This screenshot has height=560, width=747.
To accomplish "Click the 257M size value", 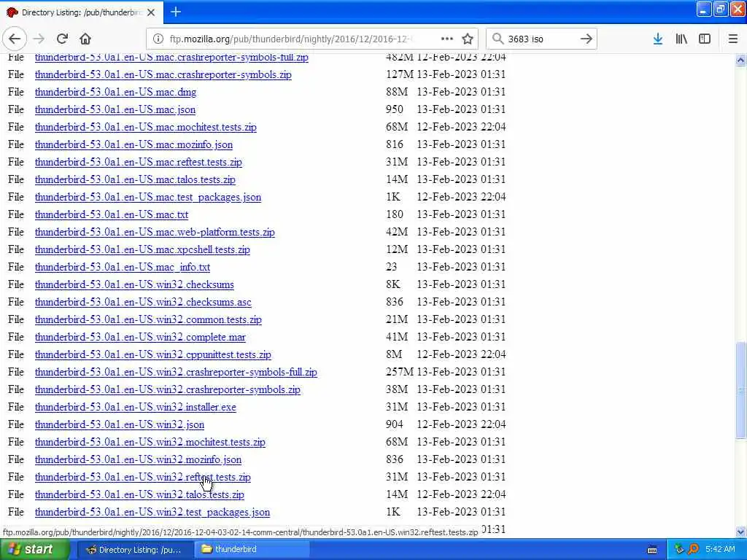I will [x=399, y=372].
